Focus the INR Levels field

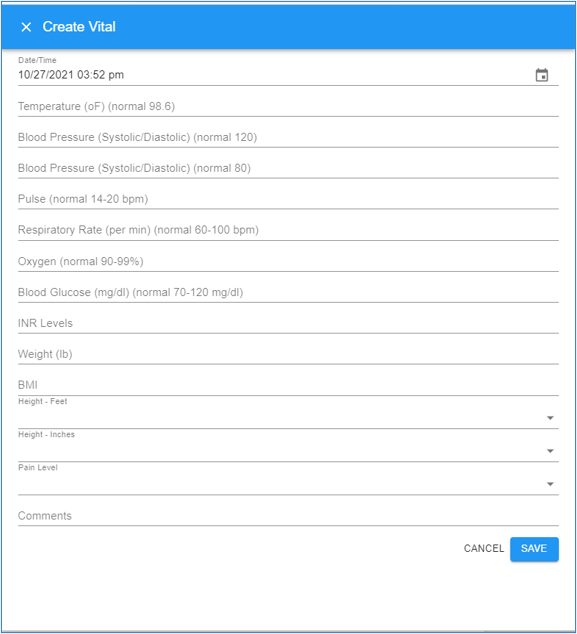click(288, 323)
